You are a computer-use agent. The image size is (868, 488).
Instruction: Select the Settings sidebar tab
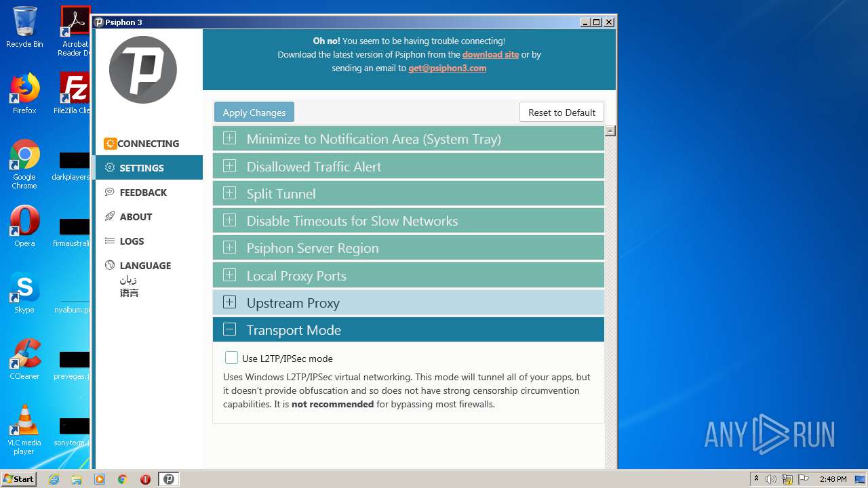click(149, 168)
